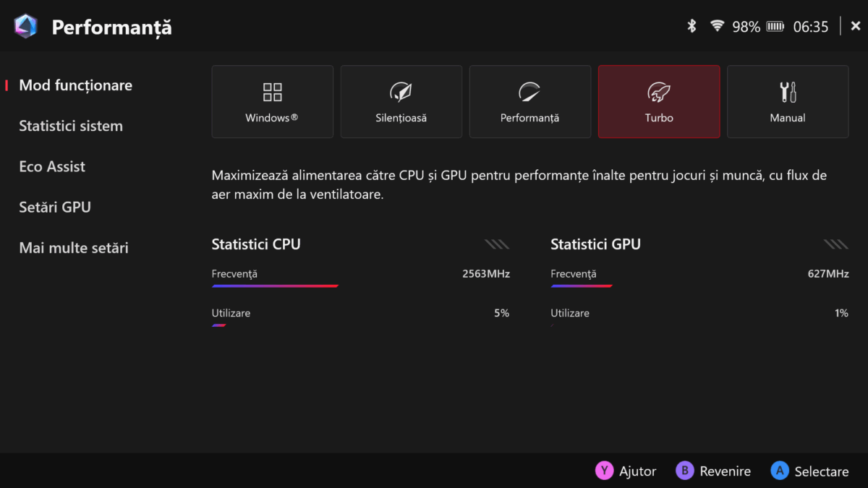The height and width of the screenshot is (488, 868).
Task: Open Mod funcționare sidebar section
Action: pos(75,85)
